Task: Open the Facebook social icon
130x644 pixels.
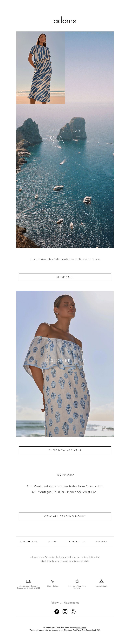Action: click(57, 611)
